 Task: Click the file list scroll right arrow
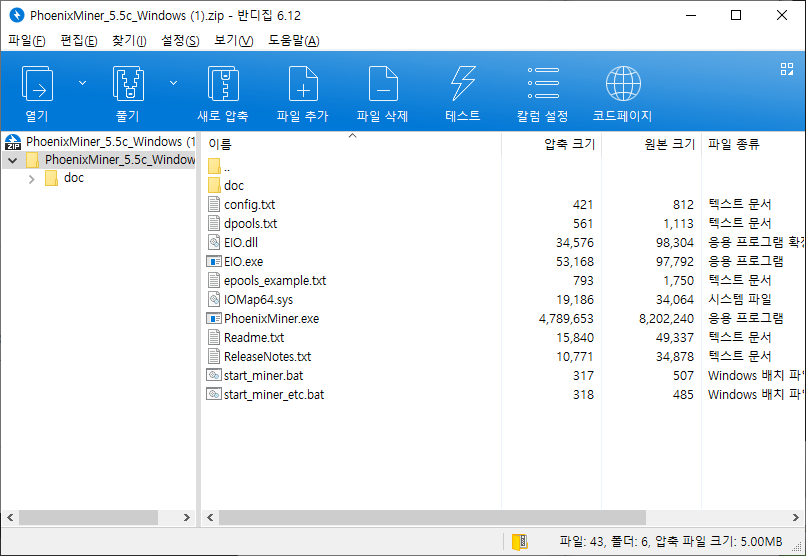[x=795, y=517]
